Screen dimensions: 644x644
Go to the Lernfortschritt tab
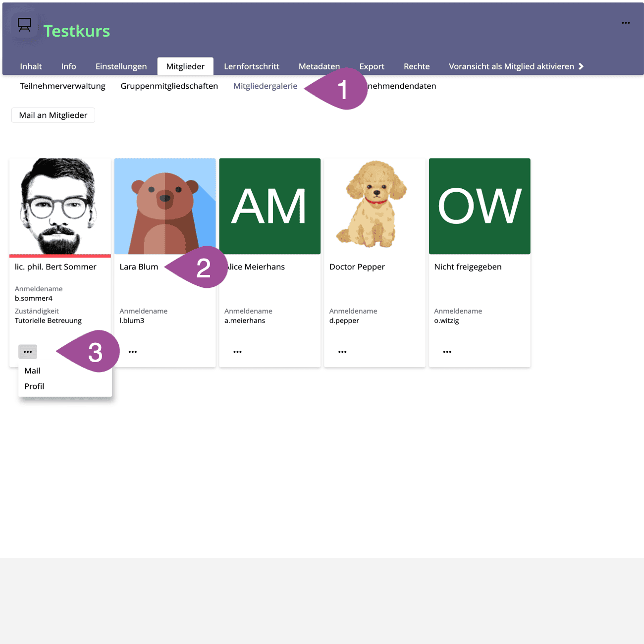(x=251, y=66)
